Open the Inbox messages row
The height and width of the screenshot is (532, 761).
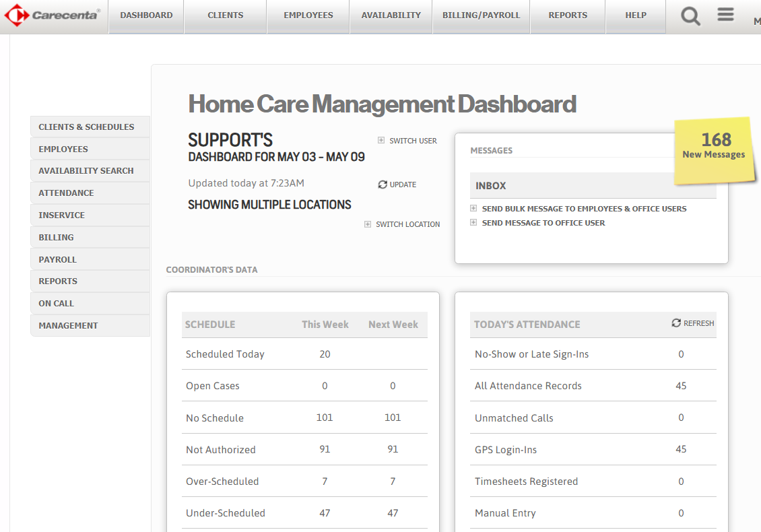click(593, 186)
